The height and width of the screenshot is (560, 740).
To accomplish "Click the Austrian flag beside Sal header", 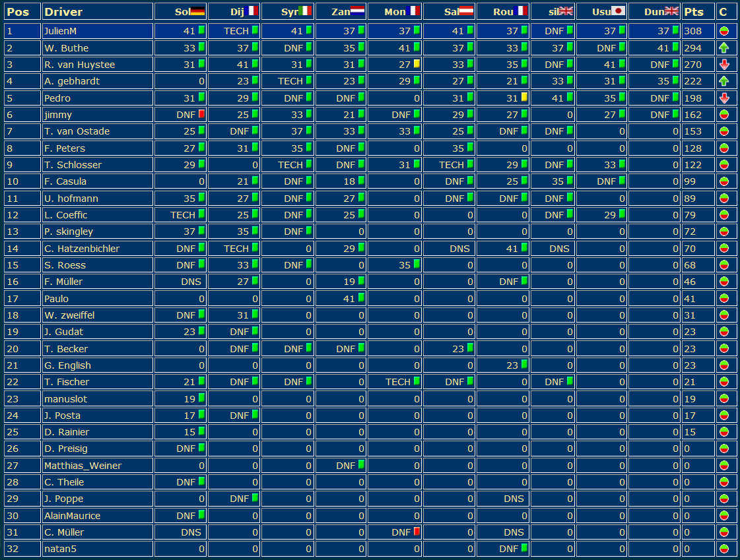I will click(x=465, y=11).
